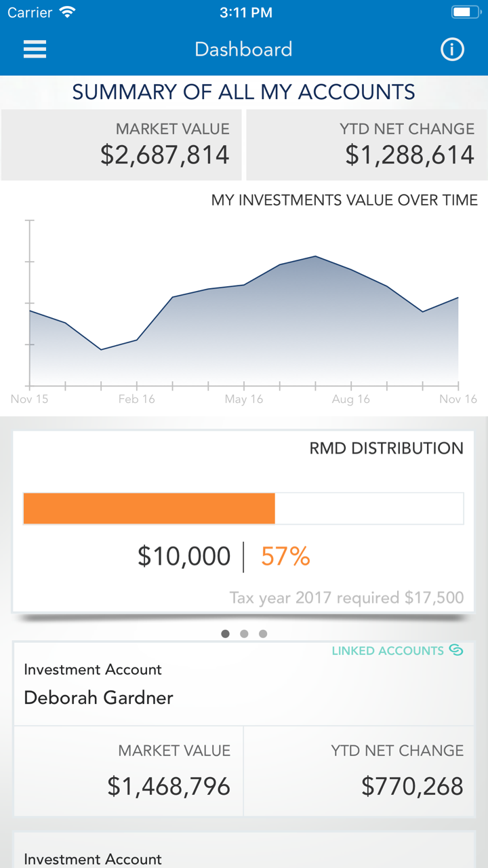Tap the Feb 16 chart axis marker
The height and width of the screenshot is (868, 488).
pos(137,399)
